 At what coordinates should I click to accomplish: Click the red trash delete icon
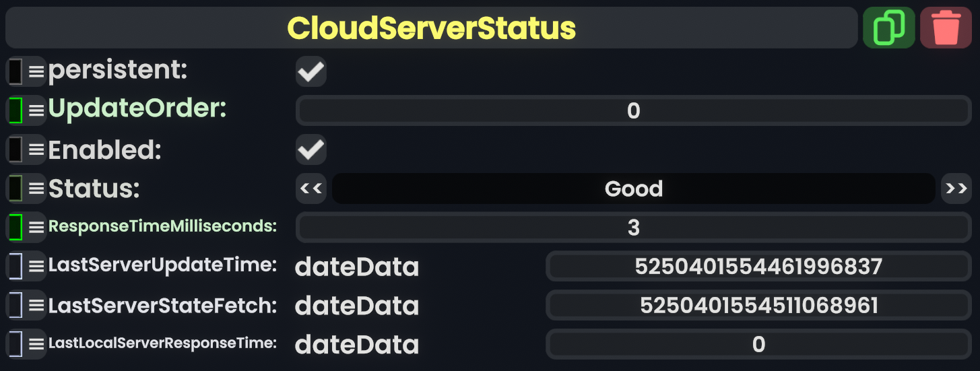tap(946, 28)
